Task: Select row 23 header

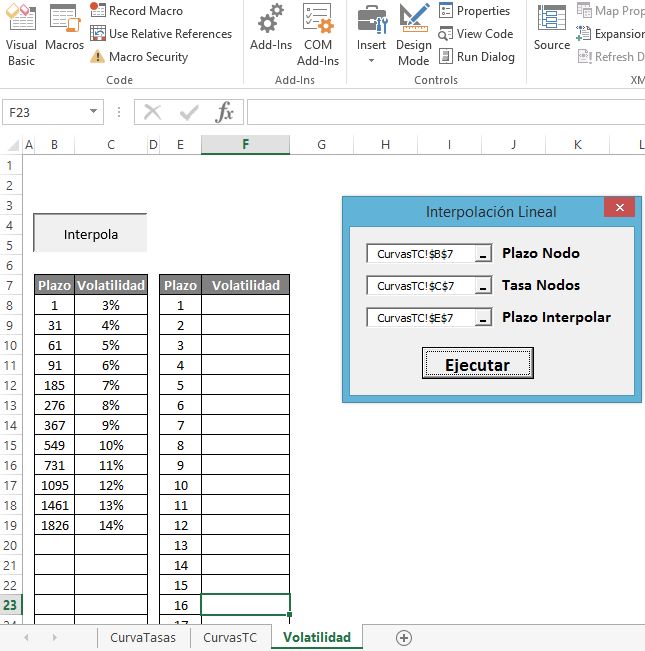Action: tap(10, 605)
